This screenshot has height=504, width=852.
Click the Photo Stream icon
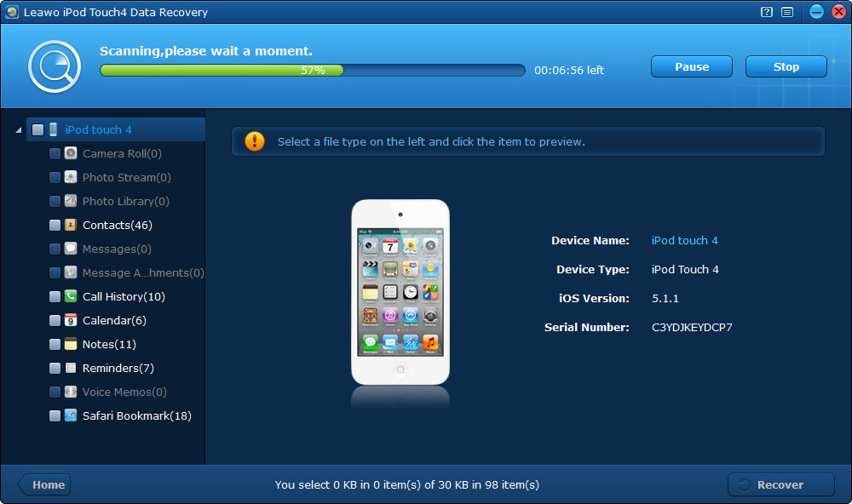click(x=71, y=177)
